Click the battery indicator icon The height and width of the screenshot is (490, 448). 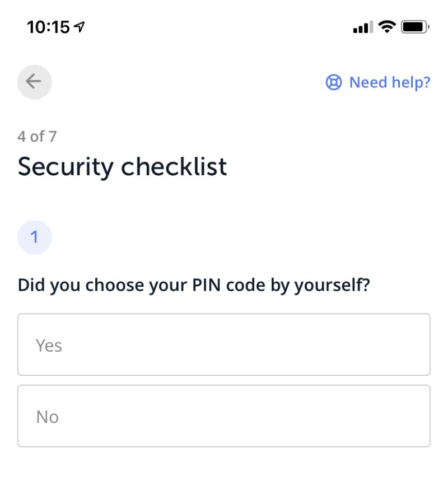coord(415,26)
